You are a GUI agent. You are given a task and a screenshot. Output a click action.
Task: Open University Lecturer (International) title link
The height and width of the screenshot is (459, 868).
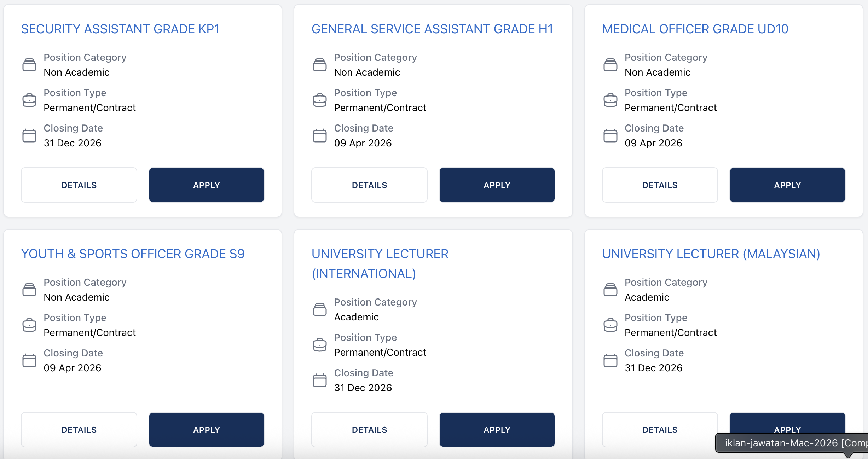380,263
